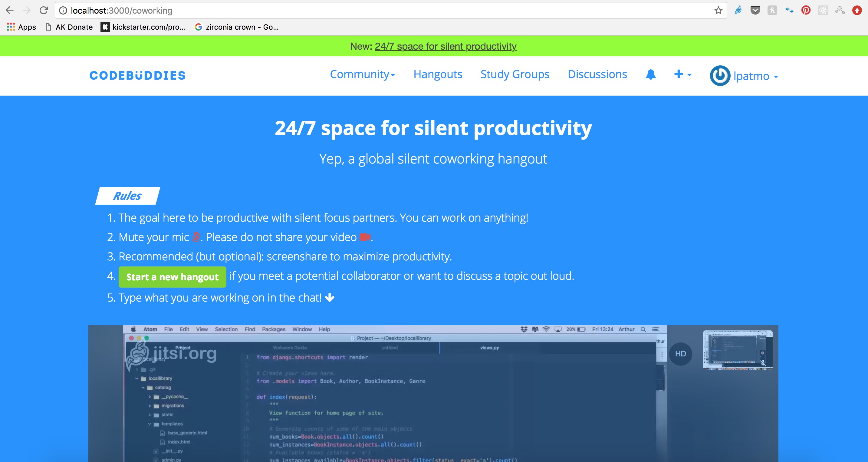Reload the page with refresh icon
This screenshot has width=868, height=462.
pos(44,11)
